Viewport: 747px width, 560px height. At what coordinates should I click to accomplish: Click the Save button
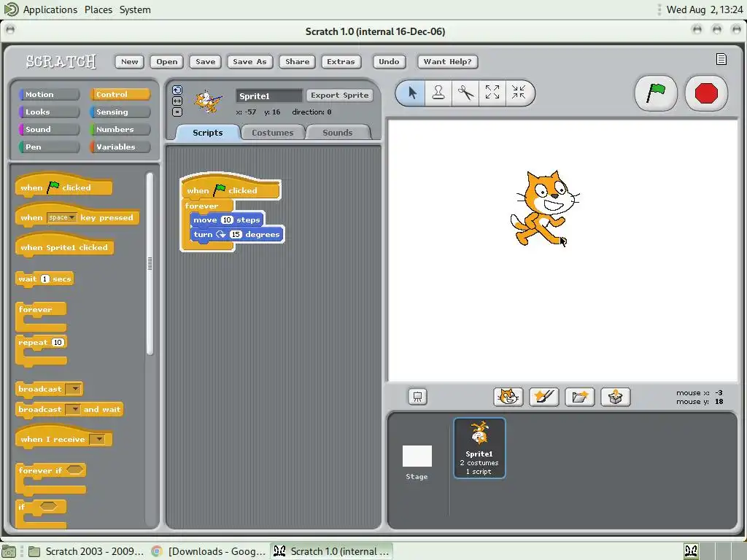click(x=205, y=61)
